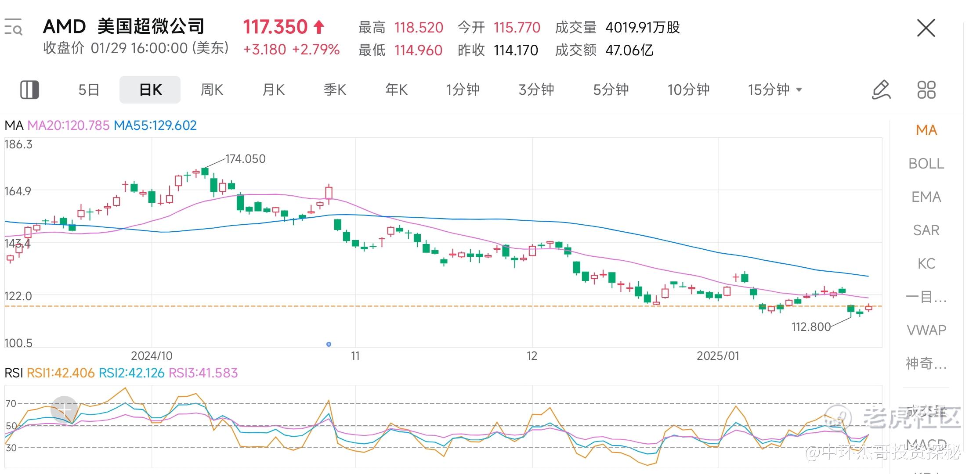Select the SAR indicator

tap(926, 230)
